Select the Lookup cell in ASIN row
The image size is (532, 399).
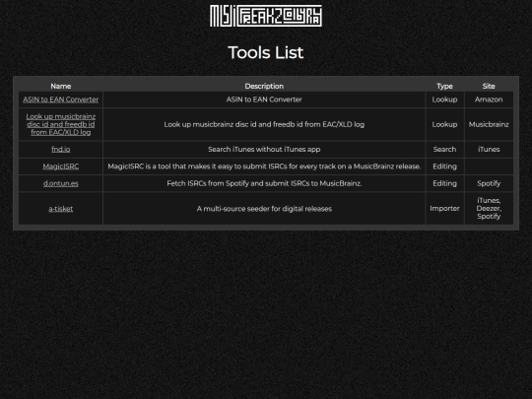(x=444, y=100)
